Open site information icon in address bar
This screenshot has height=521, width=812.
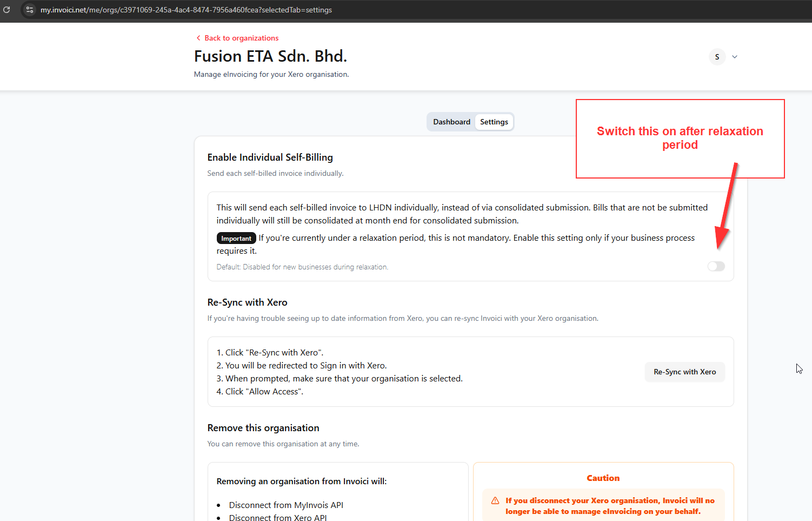30,10
